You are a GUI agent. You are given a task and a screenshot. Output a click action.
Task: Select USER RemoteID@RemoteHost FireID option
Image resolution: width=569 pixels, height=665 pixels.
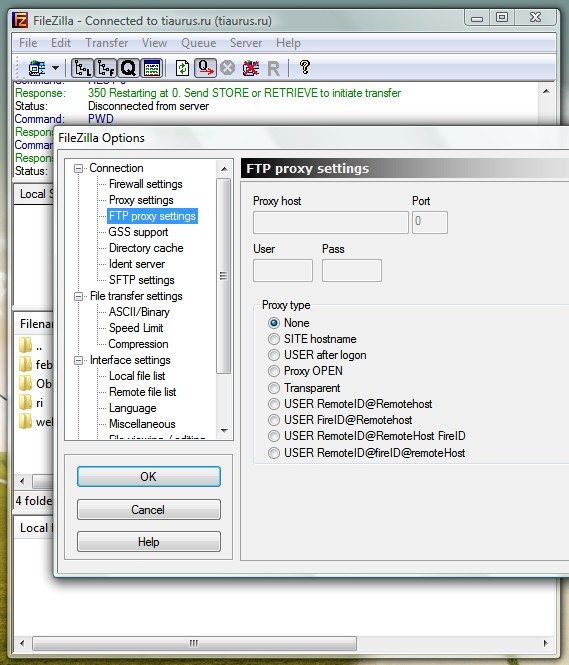274,436
